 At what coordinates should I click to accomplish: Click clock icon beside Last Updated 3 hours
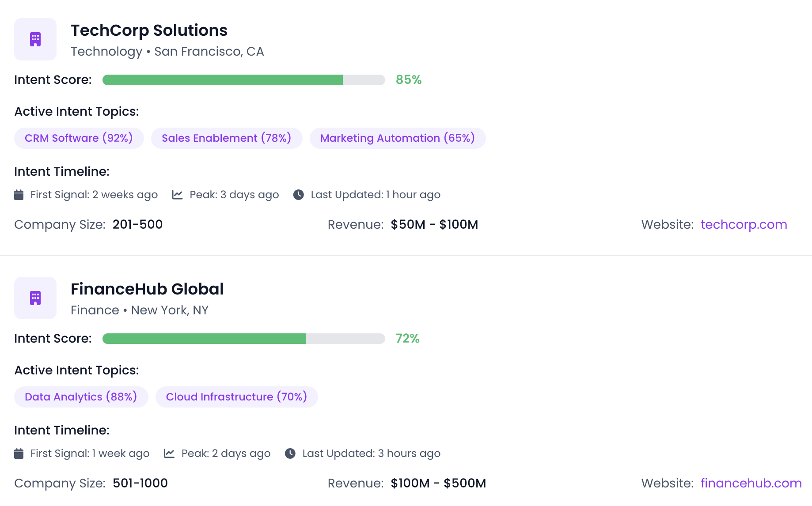click(290, 453)
